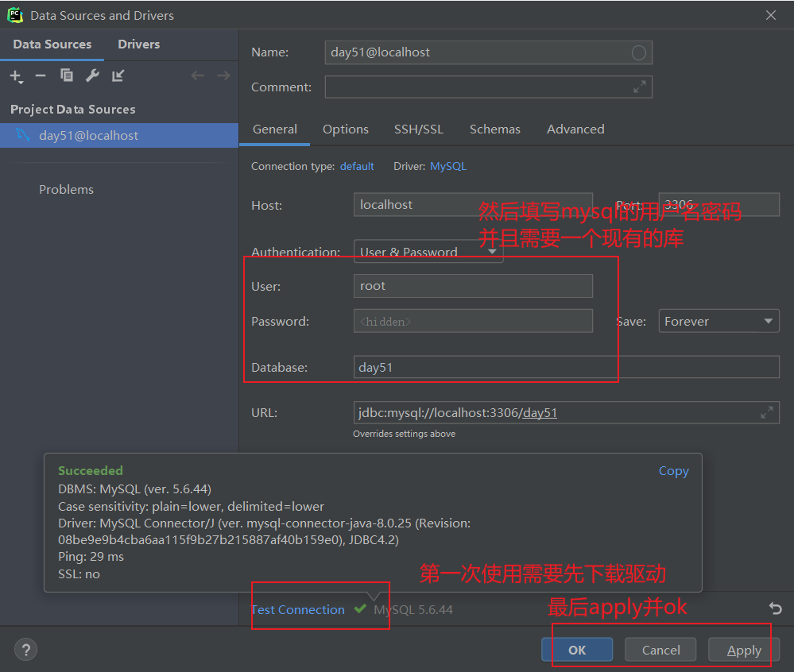Copy the connection test result
Viewport: 794px width, 672px height.
point(673,471)
